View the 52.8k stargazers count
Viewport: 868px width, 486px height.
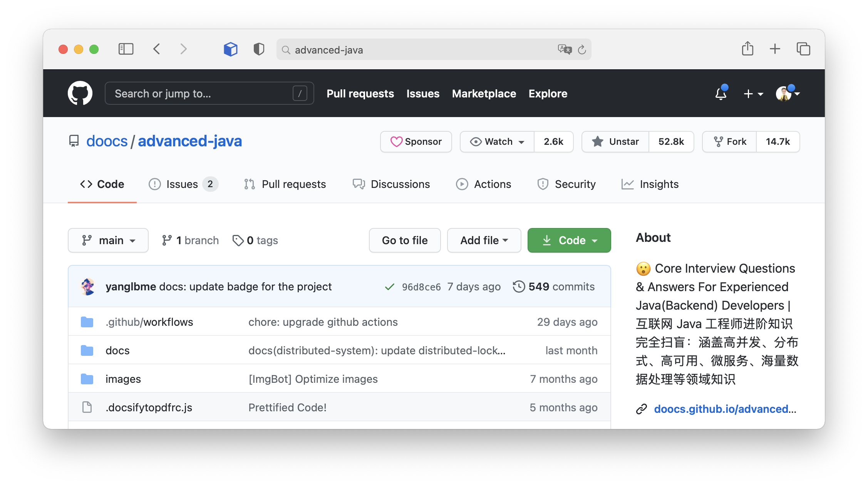[x=671, y=142]
